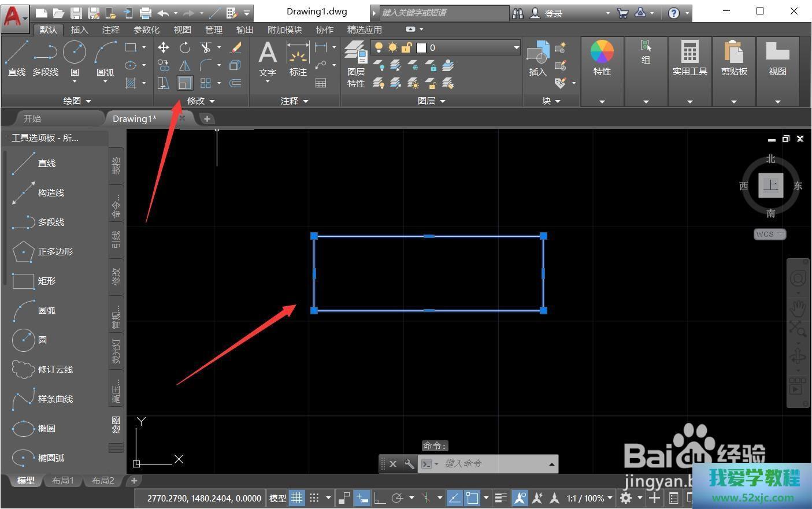Select the Mirror tool icon

click(185, 66)
